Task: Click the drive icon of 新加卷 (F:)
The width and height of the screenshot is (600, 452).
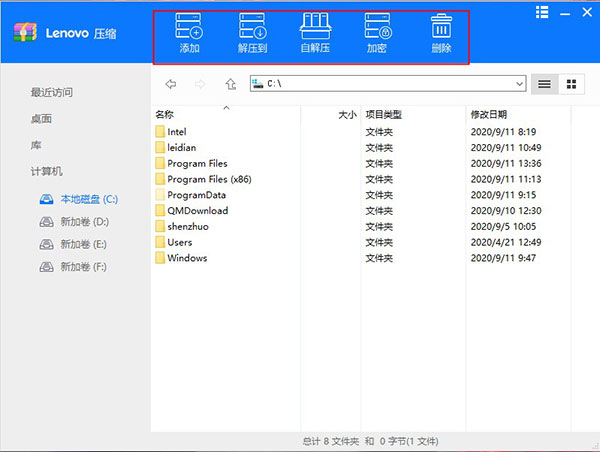Action: [x=47, y=267]
